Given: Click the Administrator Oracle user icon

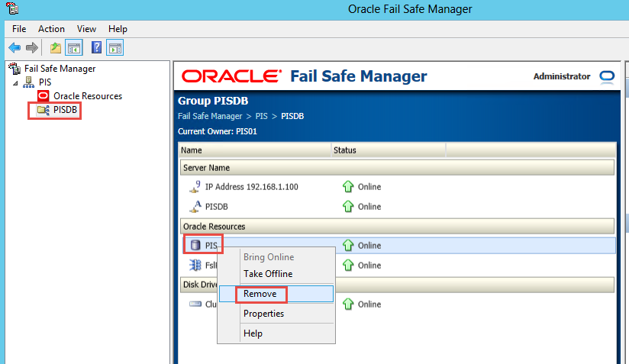Looking at the screenshot, I should (x=607, y=76).
